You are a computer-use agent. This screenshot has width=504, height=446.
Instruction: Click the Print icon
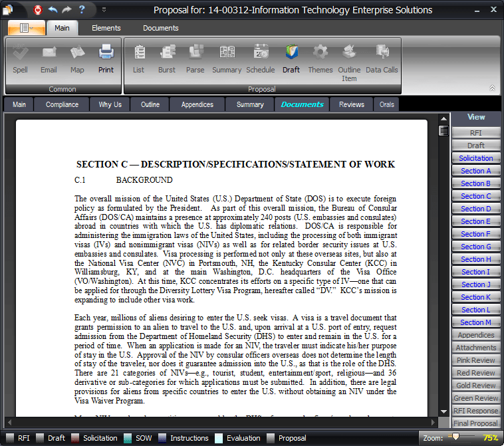[106, 52]
